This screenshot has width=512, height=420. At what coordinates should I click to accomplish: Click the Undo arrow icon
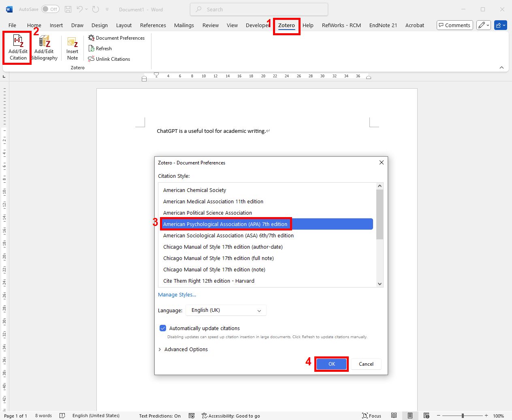click(80, 9)
